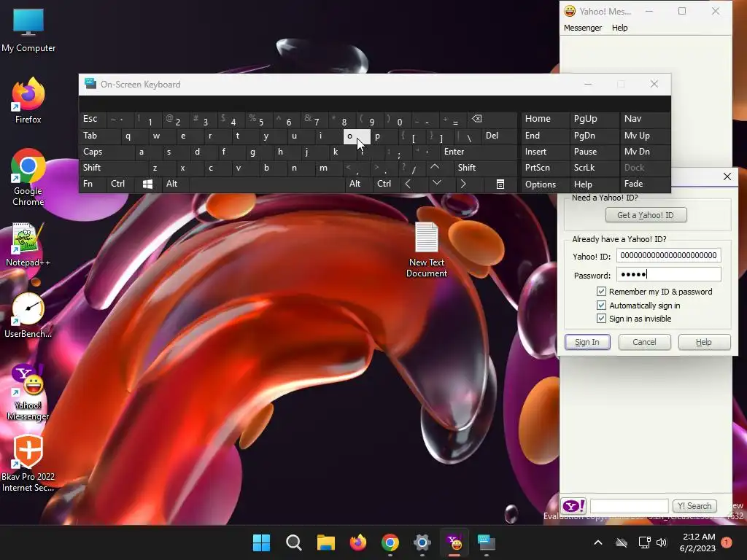Click the Esc key on On-Screen Keyboard
This screenshot has height=560, width=747.
[93, 119]
